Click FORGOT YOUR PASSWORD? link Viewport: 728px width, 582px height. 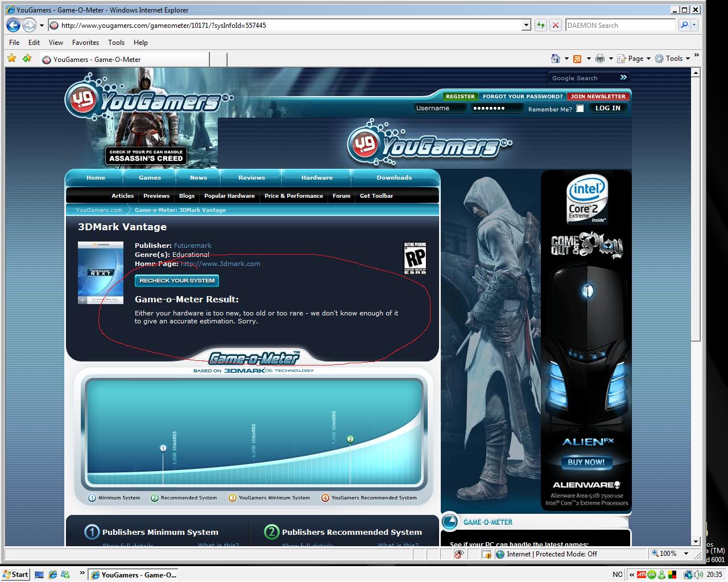pos(523,97)
